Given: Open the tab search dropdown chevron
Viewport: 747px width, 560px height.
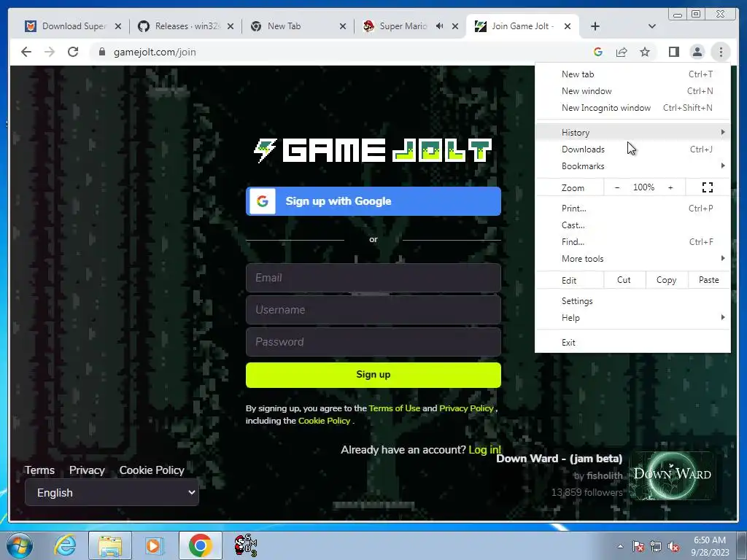Looking at the screenshot, I should (652, 26).
